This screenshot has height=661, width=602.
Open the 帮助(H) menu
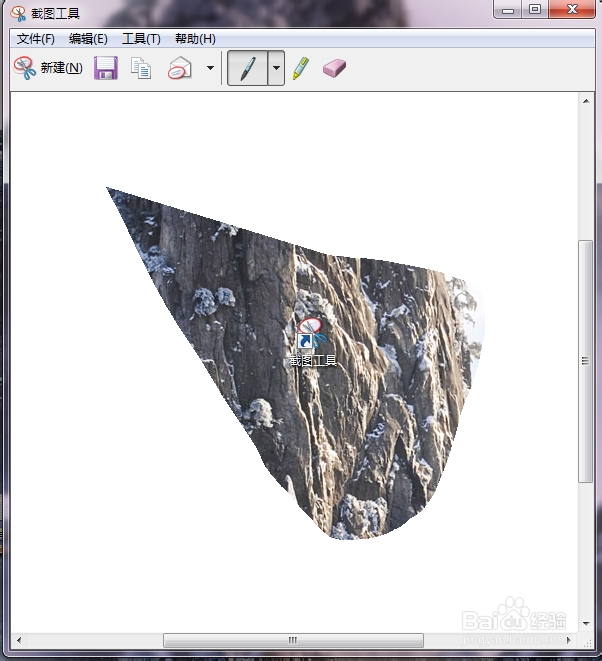pyautogui.click(x=195, y=39)
